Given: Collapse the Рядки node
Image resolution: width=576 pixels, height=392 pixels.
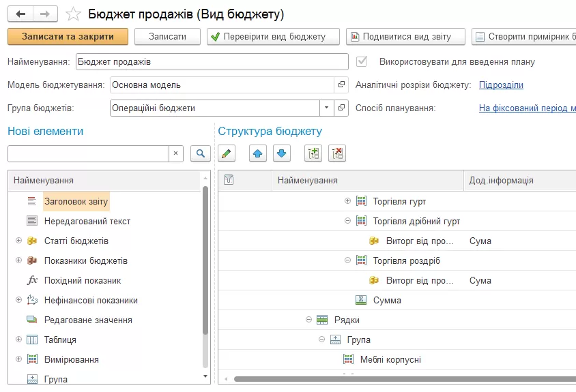Looking at the screenshot, I should point(308,320).
